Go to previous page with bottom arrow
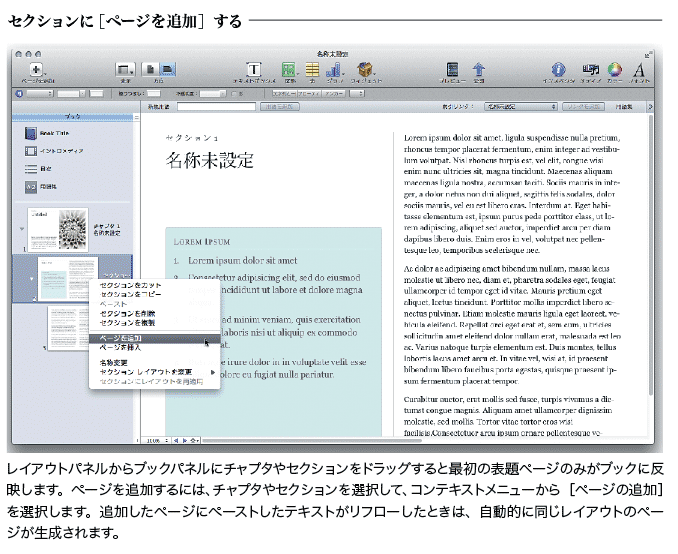 coord(176,441)
